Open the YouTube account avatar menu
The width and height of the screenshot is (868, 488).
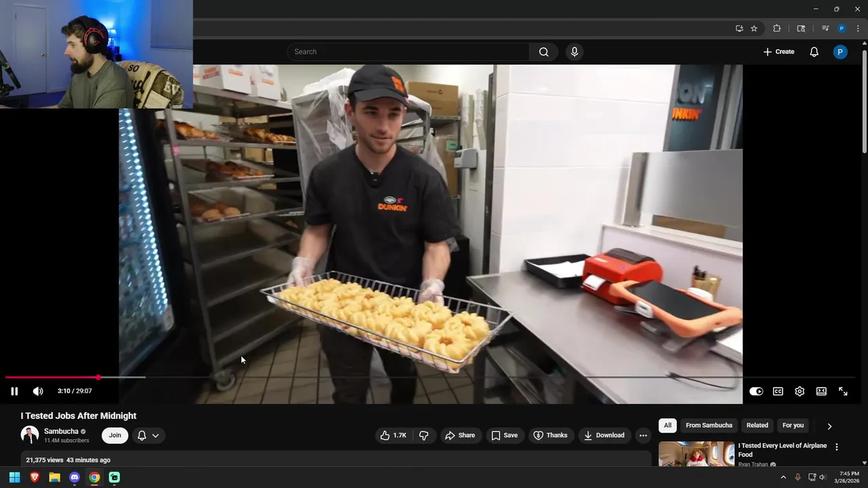click(840, 52)
